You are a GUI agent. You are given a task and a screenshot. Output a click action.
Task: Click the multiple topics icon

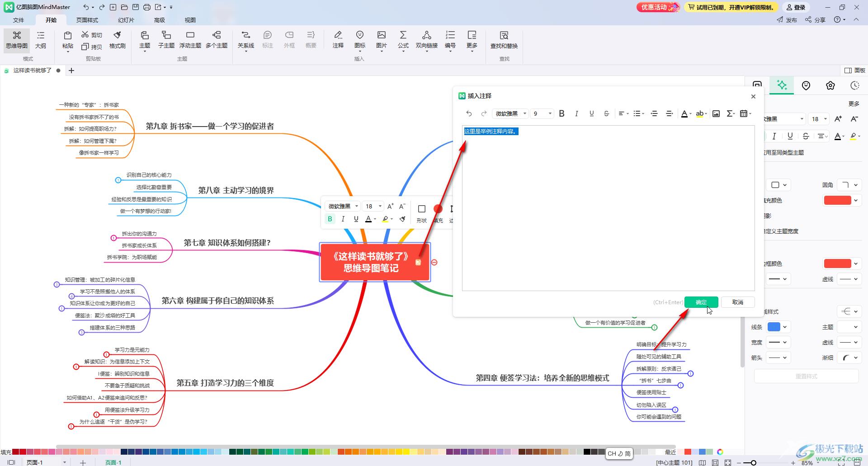click(217, 35)
